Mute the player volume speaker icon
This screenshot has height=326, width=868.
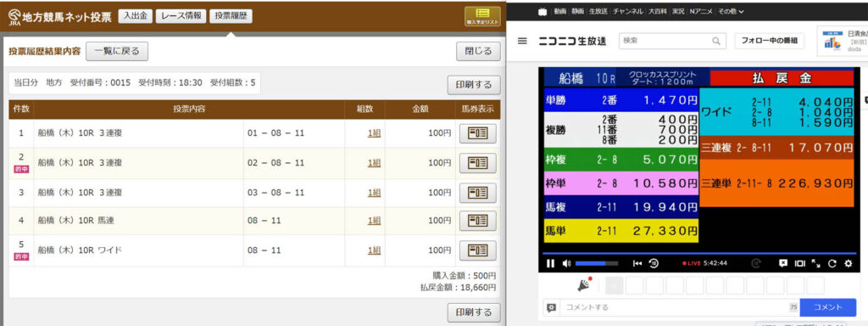tap(565, 263)
